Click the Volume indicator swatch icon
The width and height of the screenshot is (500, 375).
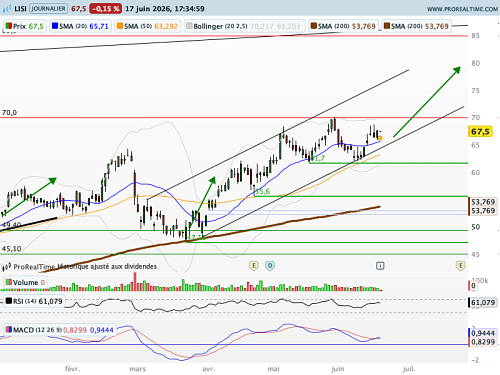click(9, 282)
